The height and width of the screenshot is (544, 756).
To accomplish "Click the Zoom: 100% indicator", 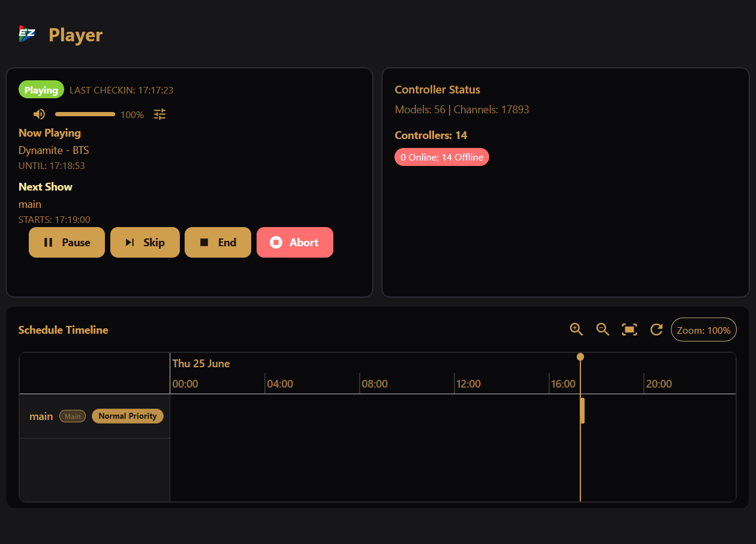I will (704, 330).
